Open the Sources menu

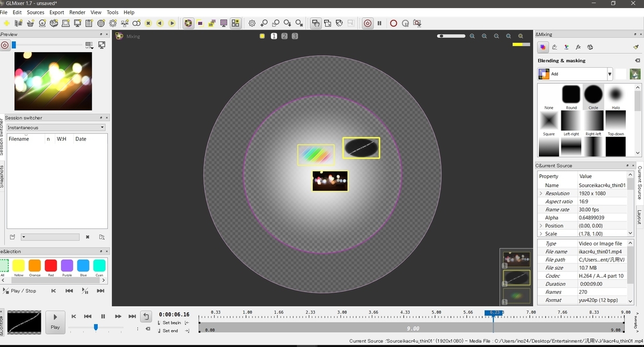[35, 12]
